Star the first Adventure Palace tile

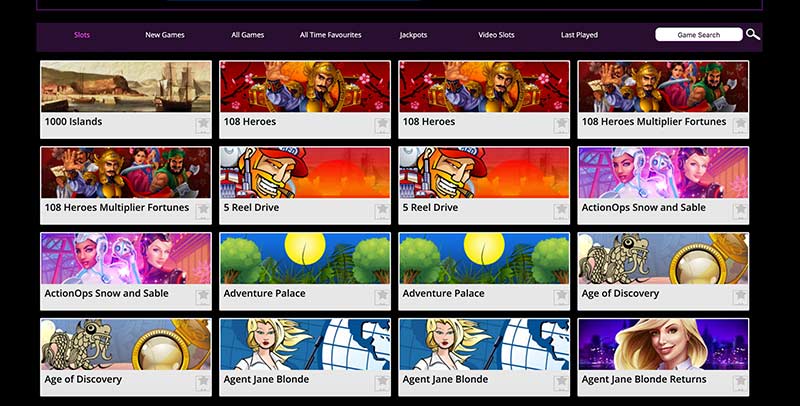(382, 297)
